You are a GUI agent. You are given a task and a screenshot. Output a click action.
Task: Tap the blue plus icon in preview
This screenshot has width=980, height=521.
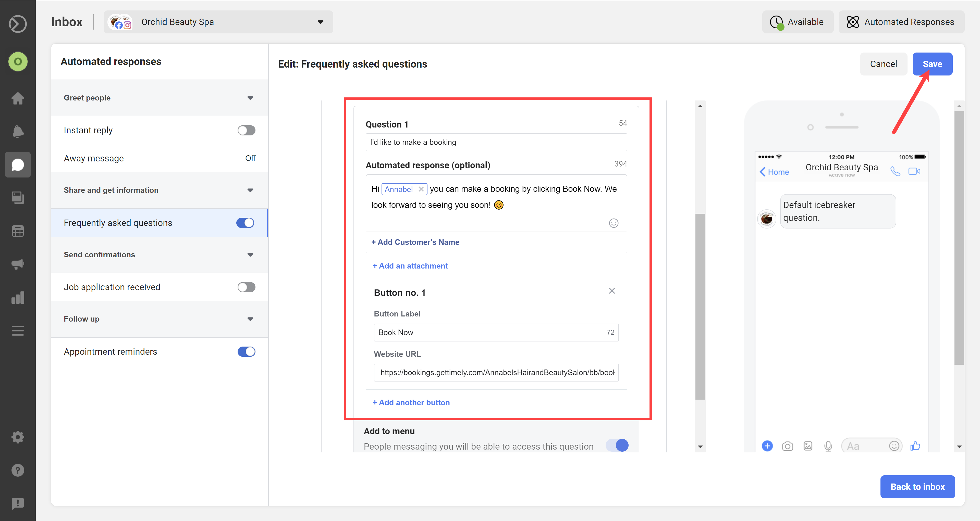767,446
